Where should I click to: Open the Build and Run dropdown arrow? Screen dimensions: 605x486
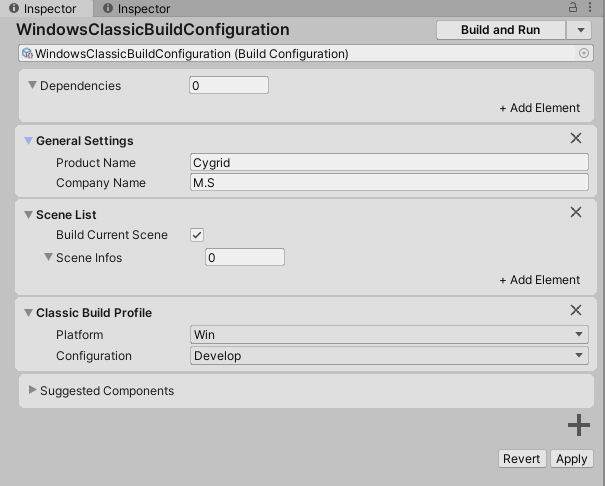[580, 30]
